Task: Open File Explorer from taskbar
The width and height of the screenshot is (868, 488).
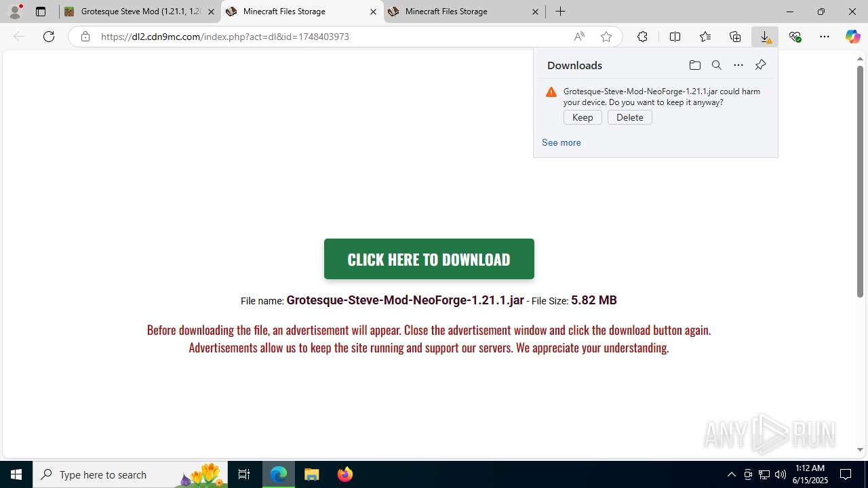Action: tap(312, 474)
